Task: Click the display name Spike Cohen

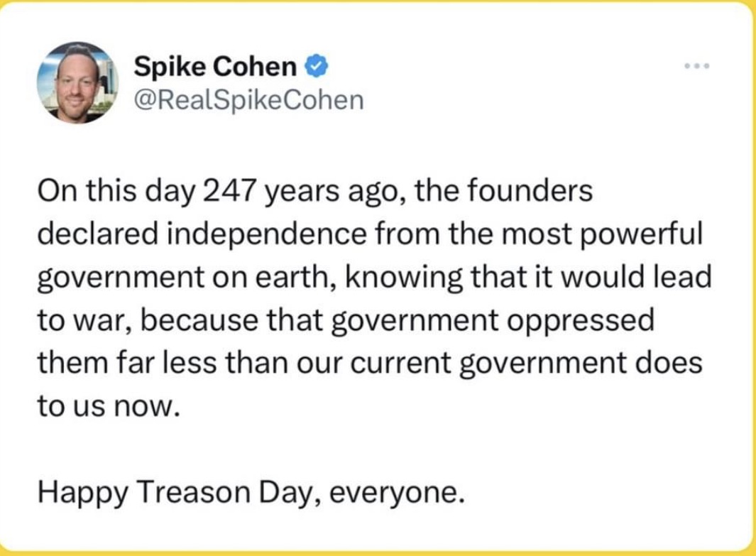Action: [215, 66]
